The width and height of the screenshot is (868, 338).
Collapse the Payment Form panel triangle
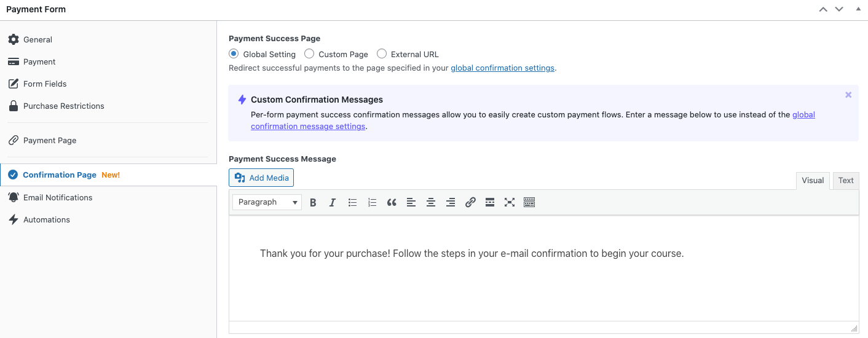point(858,9)
